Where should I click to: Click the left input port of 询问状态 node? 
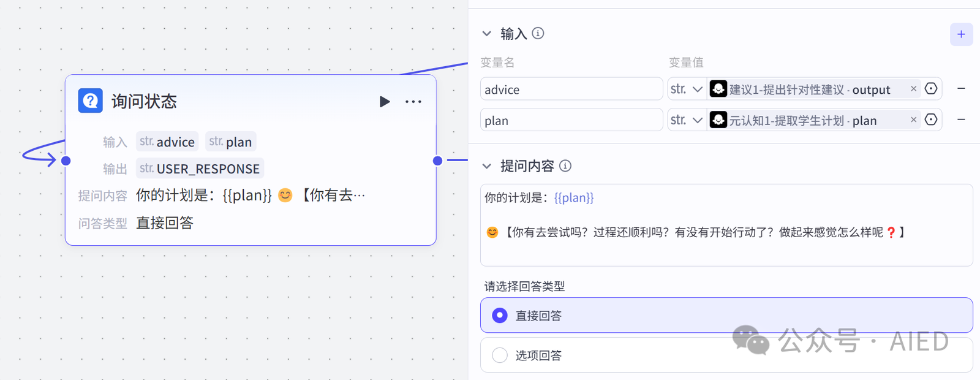click(66, 161)
